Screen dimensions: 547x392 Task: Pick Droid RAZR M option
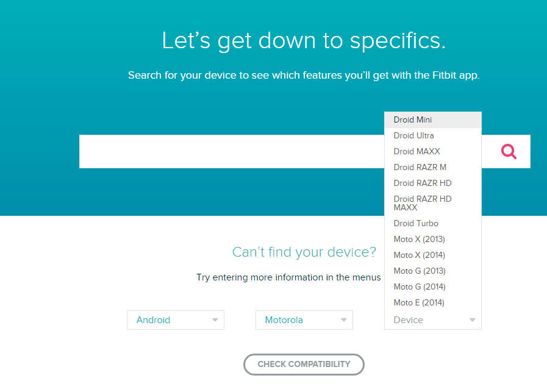pyautogui.click(x=433, y=168)
